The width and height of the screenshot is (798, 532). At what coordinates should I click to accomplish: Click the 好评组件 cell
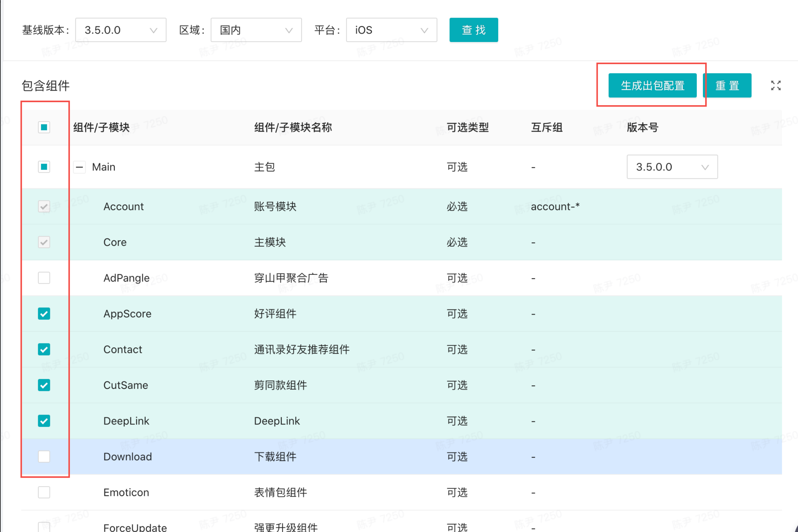275,314
